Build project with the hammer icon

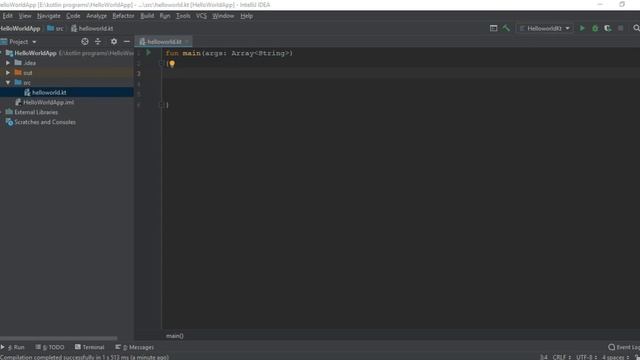(x=506, y=28)
